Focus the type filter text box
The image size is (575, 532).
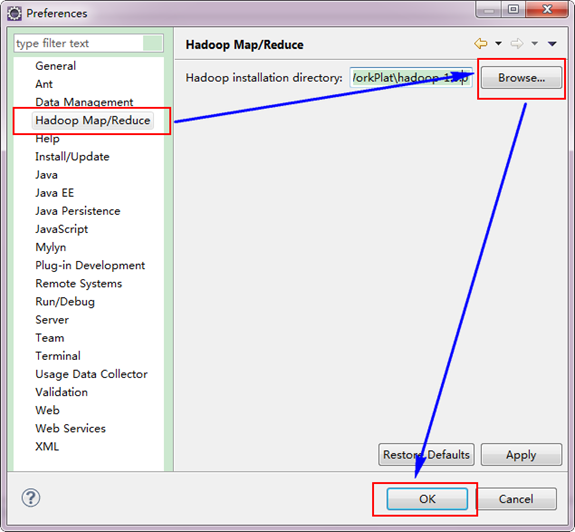pyautogui.click(x=79, y=43)
